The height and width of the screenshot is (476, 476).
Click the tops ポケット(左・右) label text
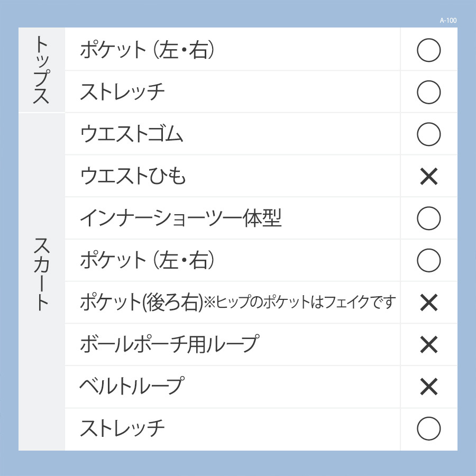147,50
